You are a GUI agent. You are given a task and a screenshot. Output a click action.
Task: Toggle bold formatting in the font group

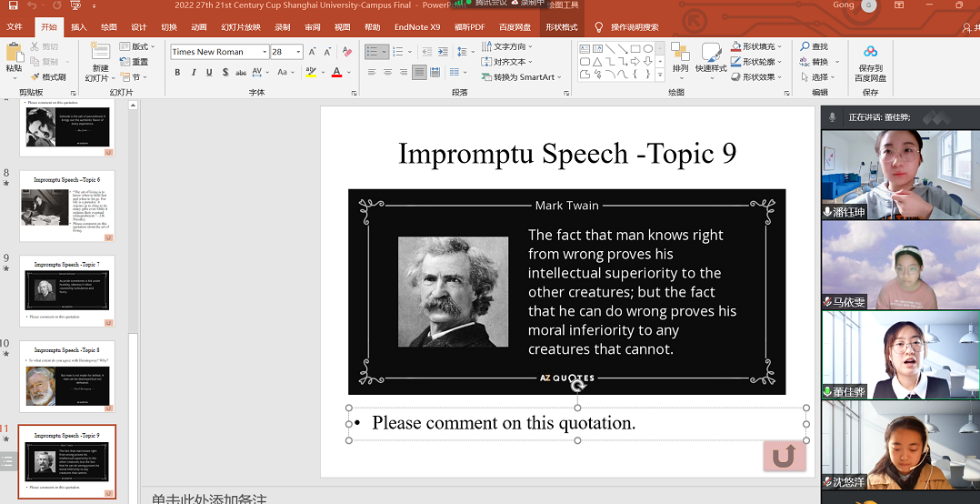[178, 72]
